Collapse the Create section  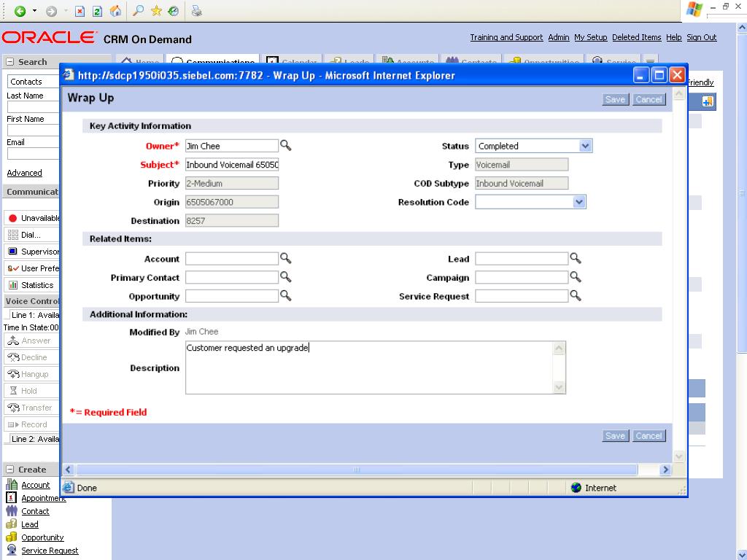pyautogui.click(x=9, y=470)
